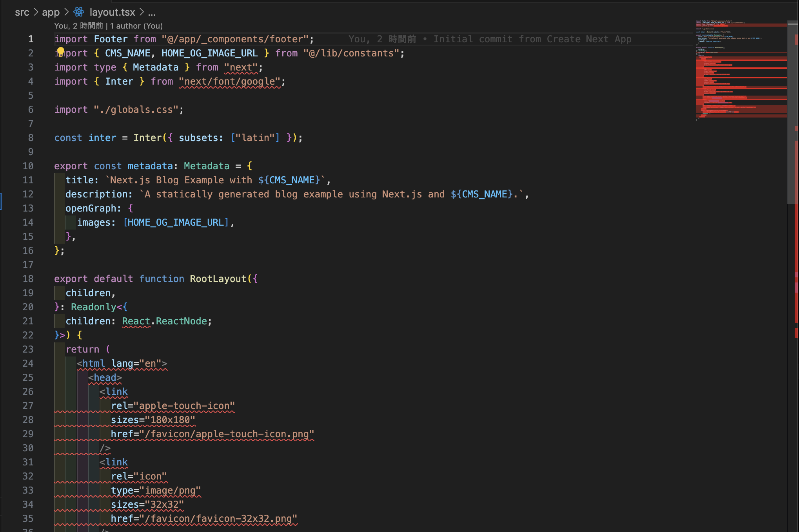
Task: Click line number 24 in the gutter
Action: (x=28, y=363)
